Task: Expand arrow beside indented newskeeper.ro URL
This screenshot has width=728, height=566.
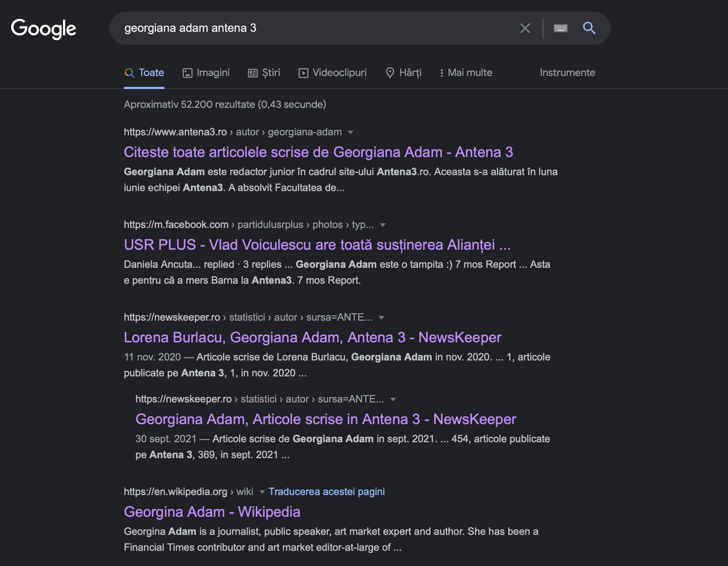Action: click(393, 400)
